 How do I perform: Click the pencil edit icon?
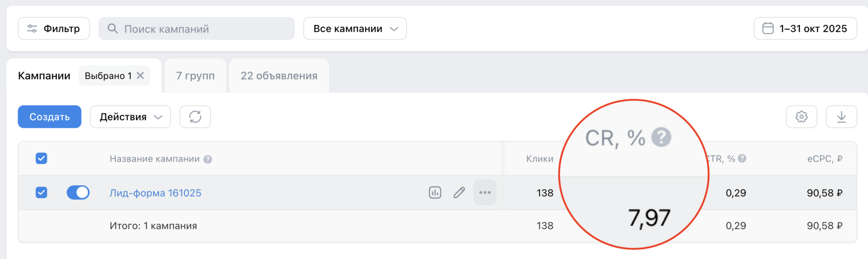pos(459,193)
